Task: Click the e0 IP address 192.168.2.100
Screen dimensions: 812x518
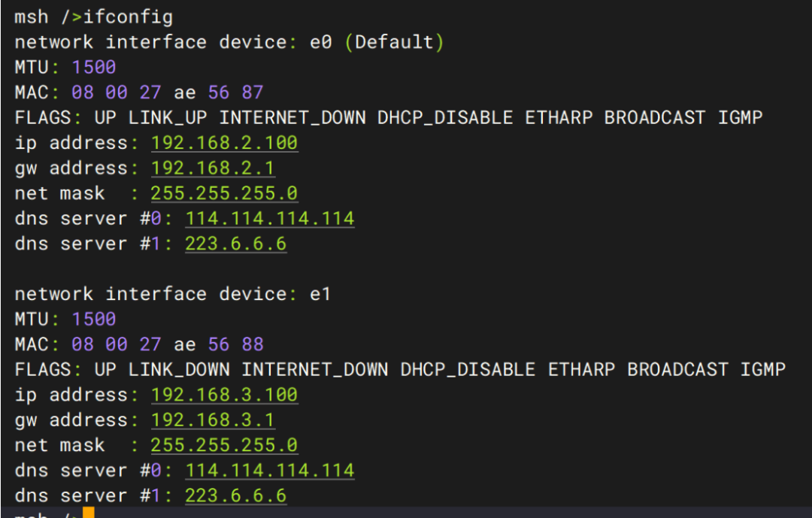Action: tap(224, 143)
